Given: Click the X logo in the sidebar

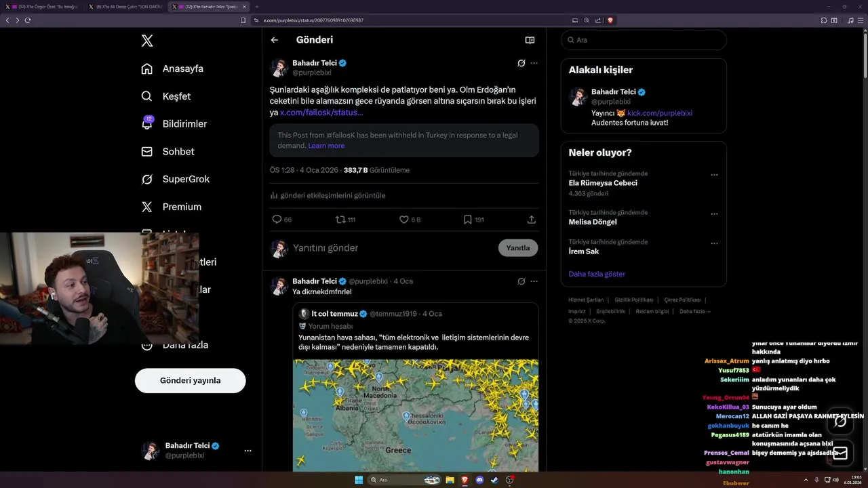Looking at the screenshot, I should [147, 41].
